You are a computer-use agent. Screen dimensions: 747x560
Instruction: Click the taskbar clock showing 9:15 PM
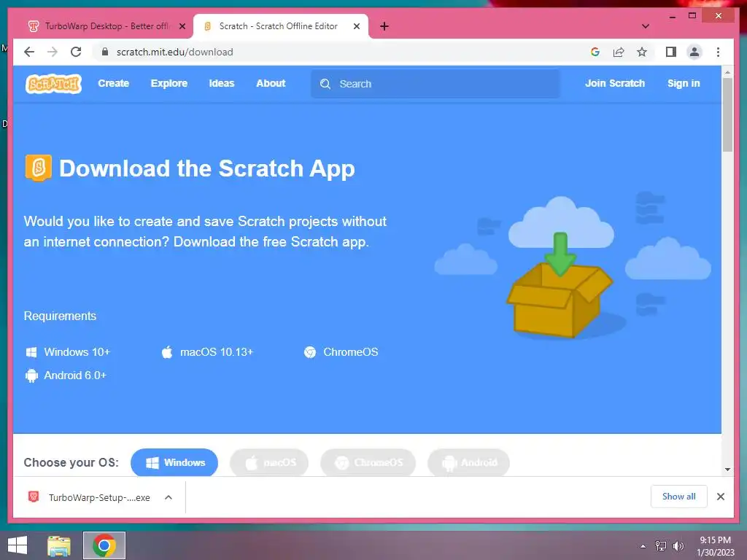point(716,546)
